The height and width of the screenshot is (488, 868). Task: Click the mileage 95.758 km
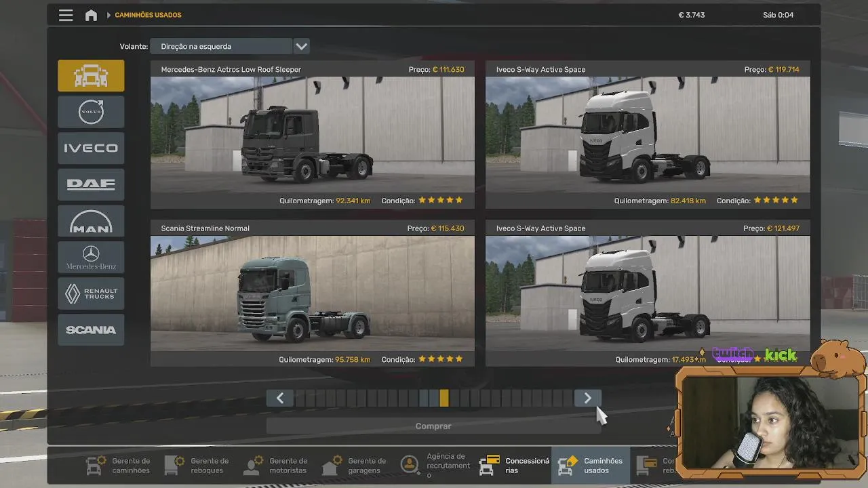click(353, 359)
